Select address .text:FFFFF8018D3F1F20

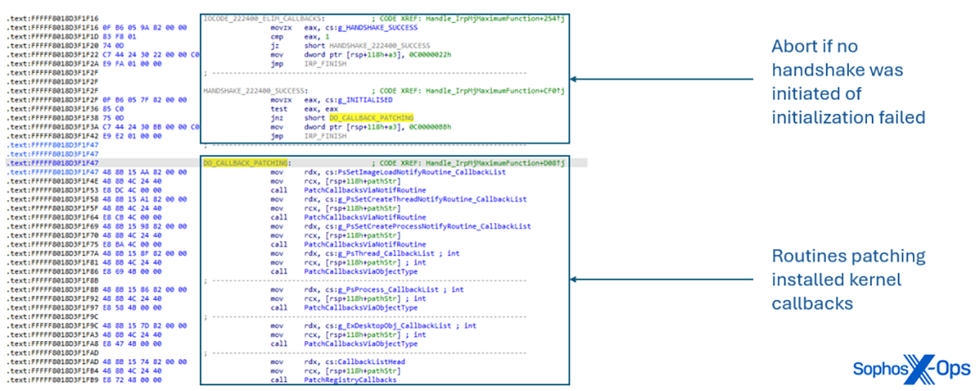[x=53, y=45]
